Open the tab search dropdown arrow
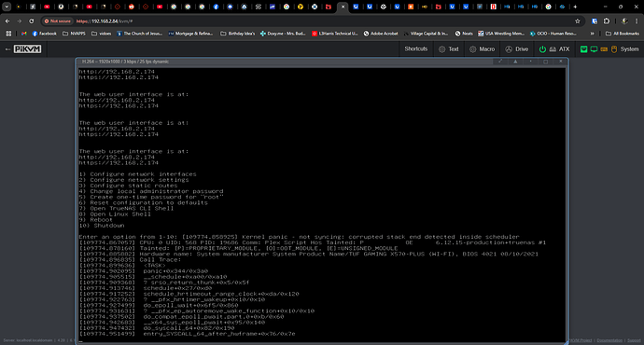Image resolution: width=644 pixels, height=345 pixels. coord(7,7)
